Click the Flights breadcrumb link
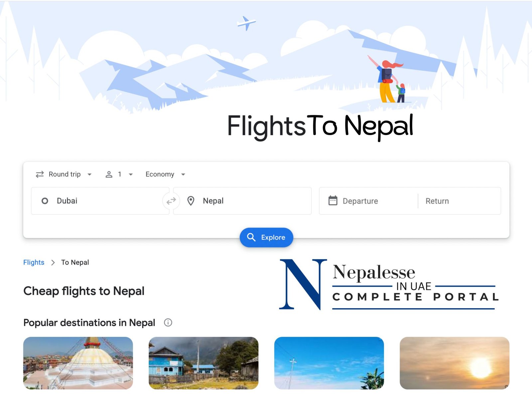 [x=34, y=262]
